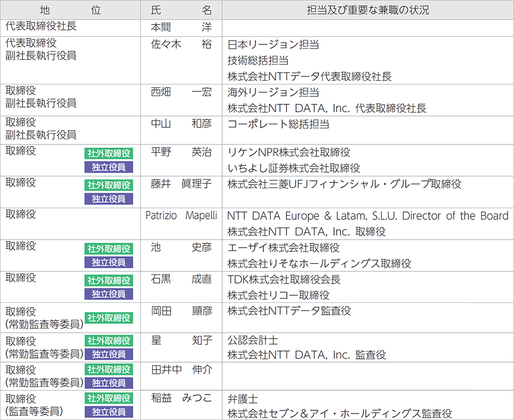Click リケンNPR株式会社取締役 text
The width and height of the screenshot is (514, 420).
pos(289,152)
